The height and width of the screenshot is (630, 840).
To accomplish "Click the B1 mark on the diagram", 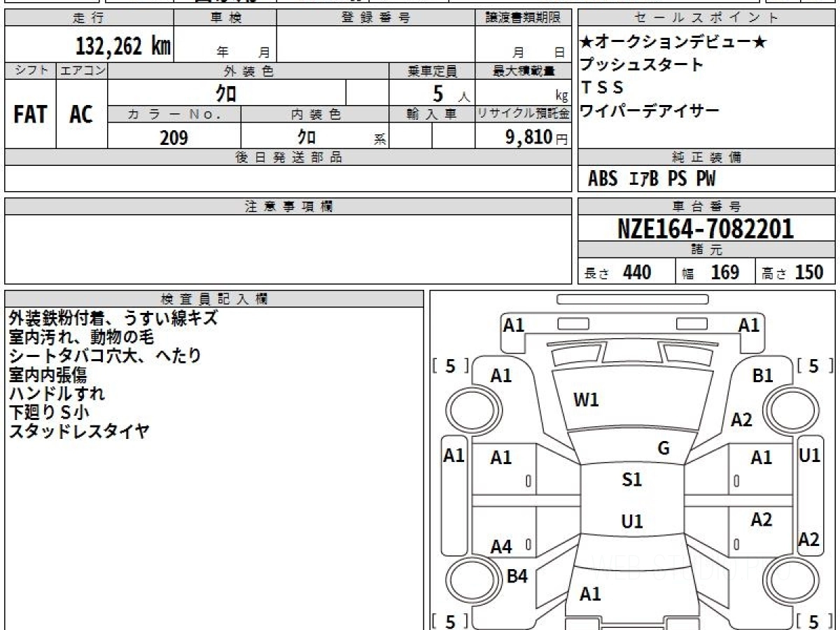I will (762, 376).
